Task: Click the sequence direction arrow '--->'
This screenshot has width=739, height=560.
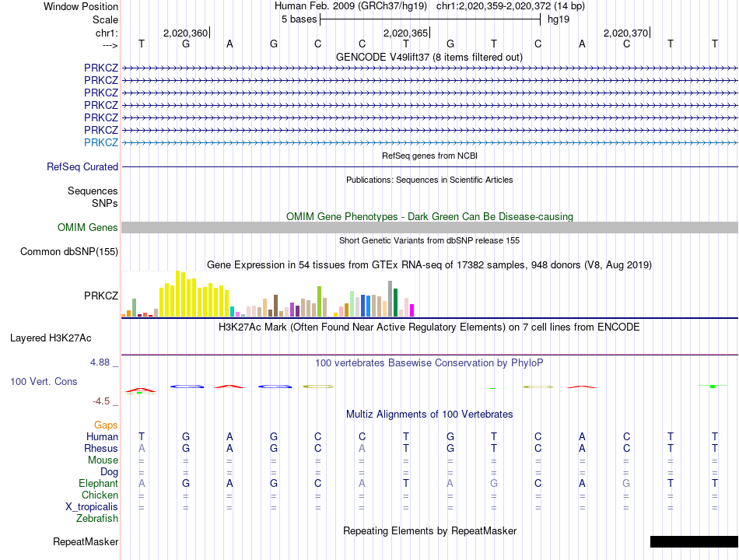Action: (x=110, y=45)
